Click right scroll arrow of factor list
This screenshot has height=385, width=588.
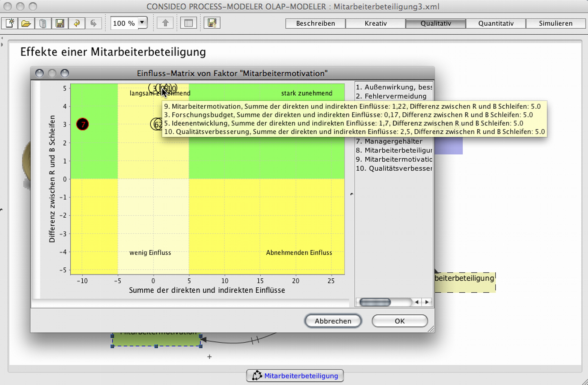[427, 302]
